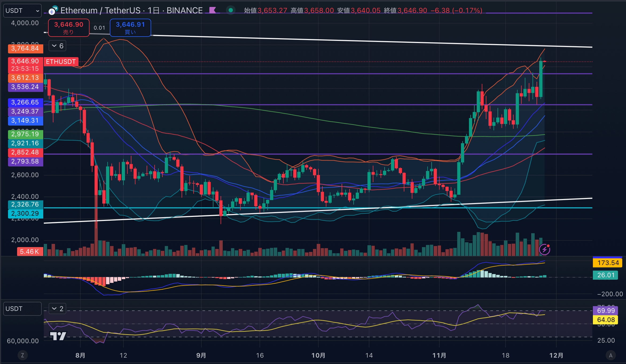Open the USDT currency dropdown at top

pyautogui.click(x=22, y=11)
